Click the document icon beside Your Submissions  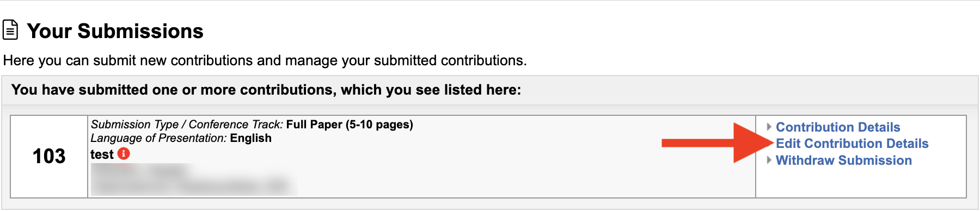click(x=10, y=30)
